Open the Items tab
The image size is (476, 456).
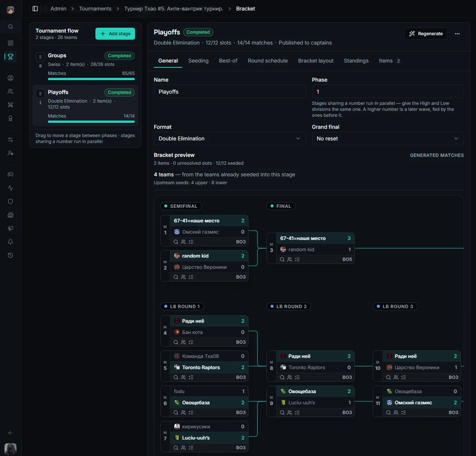point(390,61)
